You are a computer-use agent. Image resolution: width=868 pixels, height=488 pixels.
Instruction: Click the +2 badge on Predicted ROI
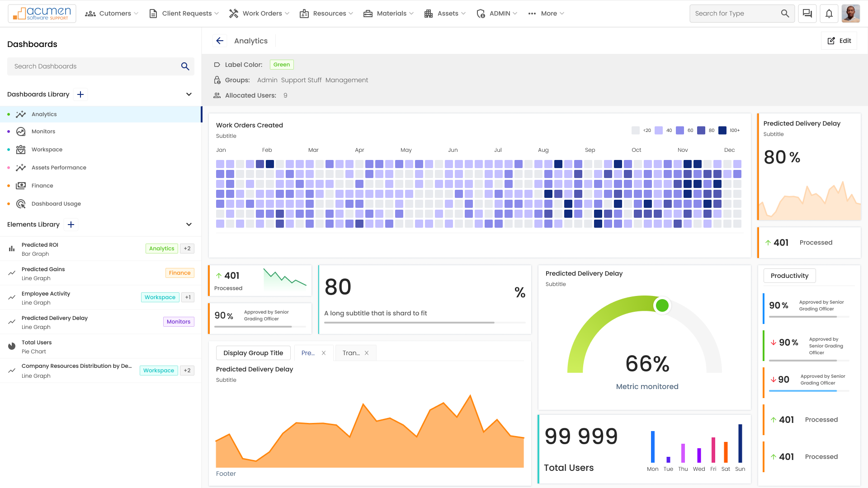point(187,249)
